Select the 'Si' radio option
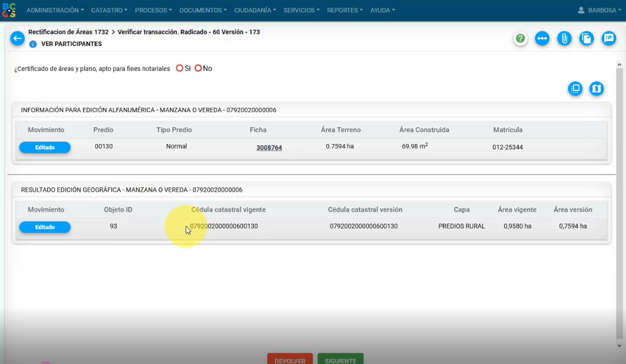This screenshot has height=364, width=626. coord(180,68)
